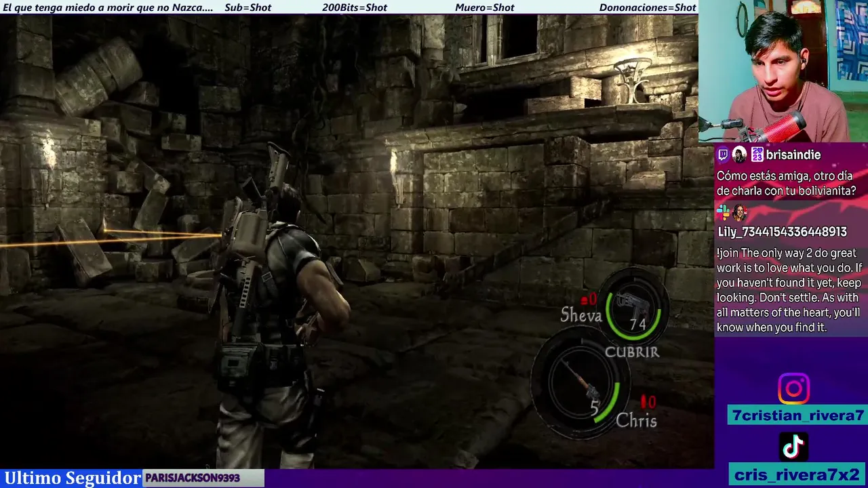Click the 'Muero=Shot' banner text
868x488 pixels.
coord(485,7)
